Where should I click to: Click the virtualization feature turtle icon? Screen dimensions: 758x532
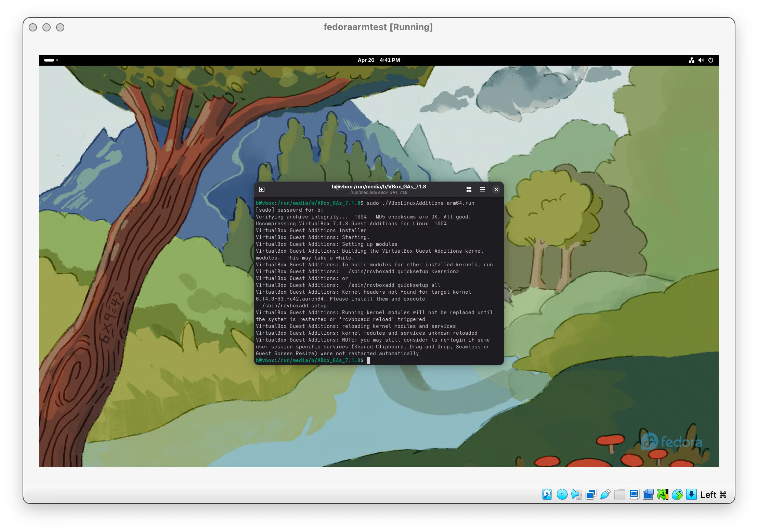663,494
